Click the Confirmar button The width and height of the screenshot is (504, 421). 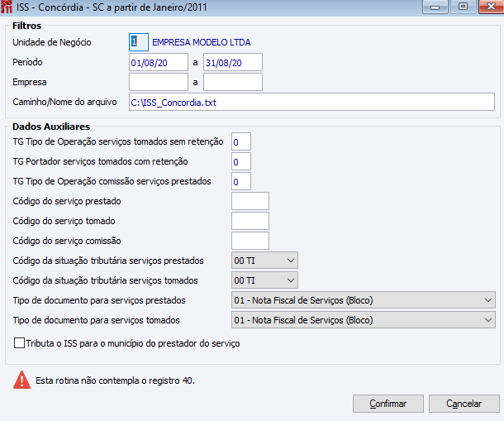[388, 404]
